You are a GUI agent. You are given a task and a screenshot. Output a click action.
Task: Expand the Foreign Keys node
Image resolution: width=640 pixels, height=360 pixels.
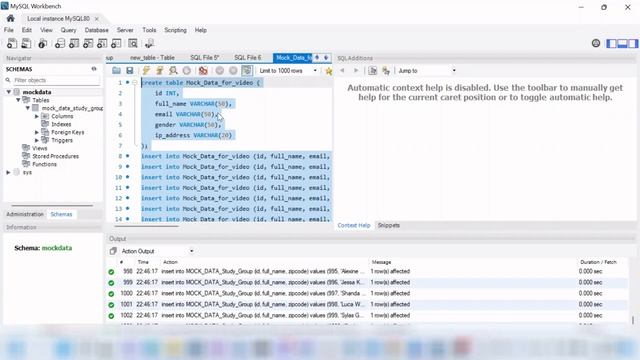click(x=37, y=132)
